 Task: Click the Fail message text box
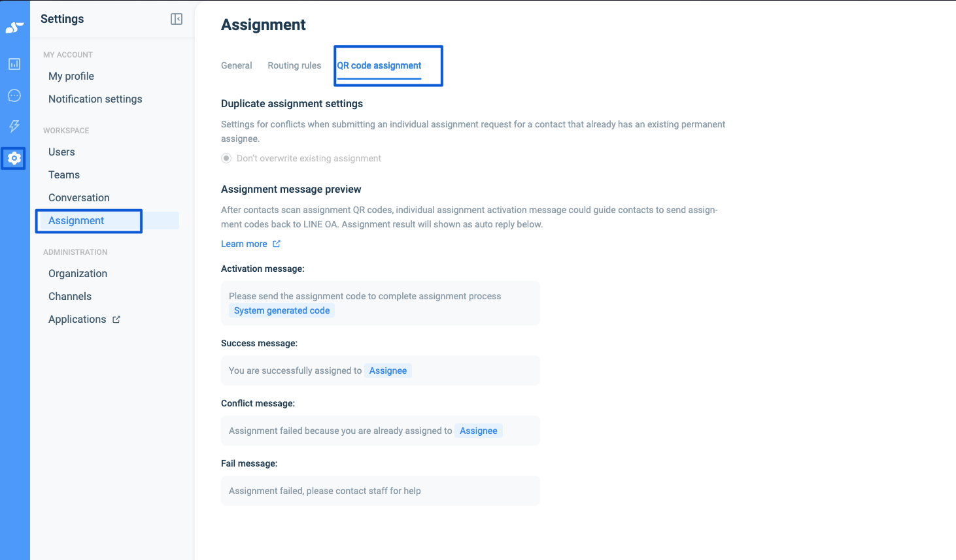380,491
